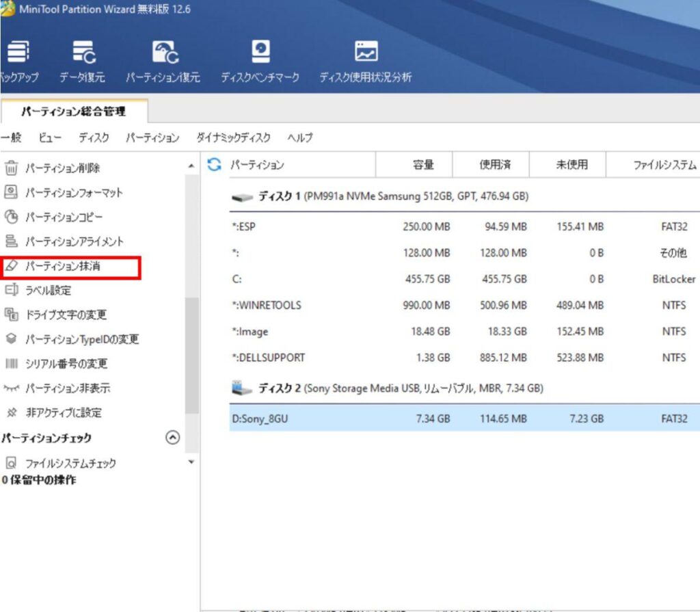Click the パーティションコピー icon

coord(11,217)
